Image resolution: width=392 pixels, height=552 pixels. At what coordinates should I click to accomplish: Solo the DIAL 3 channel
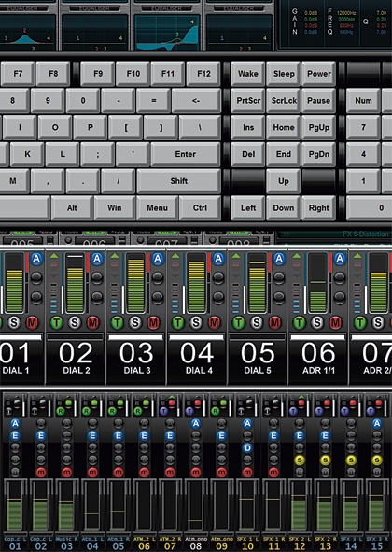pos(135,322)
